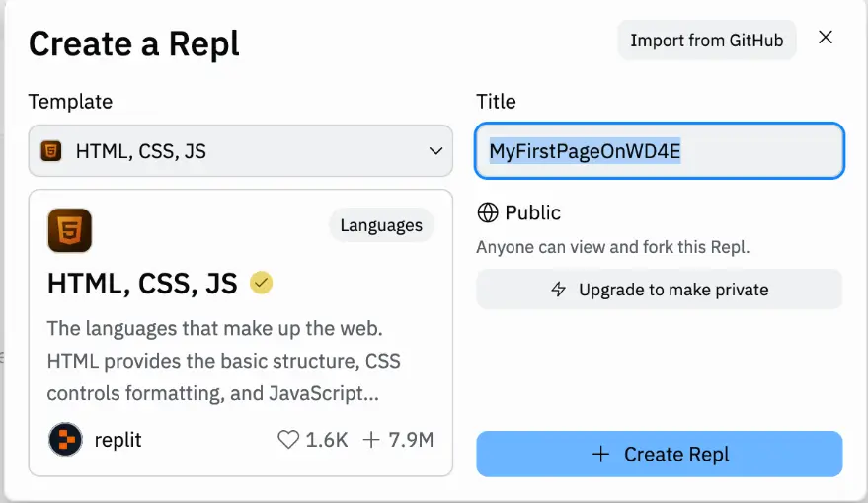The image size is (868, 503).
Task: Open the HTML, CSS, JS template card title
Action: [x=142, y=283]
